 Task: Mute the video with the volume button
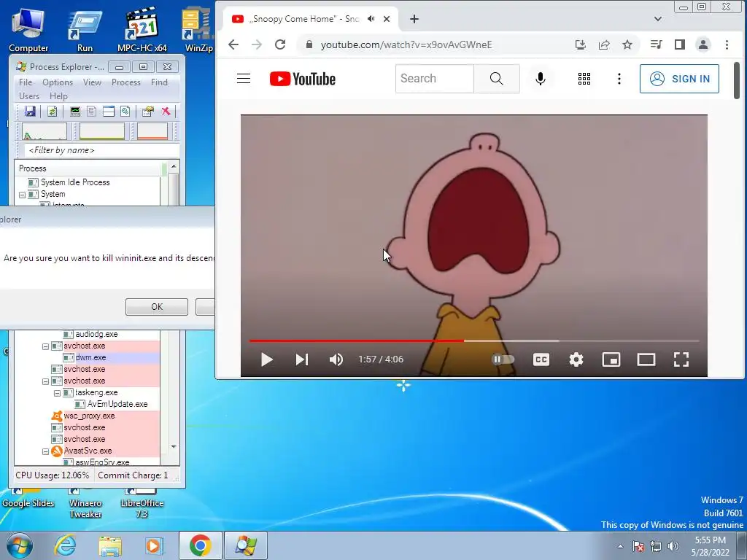336,359
